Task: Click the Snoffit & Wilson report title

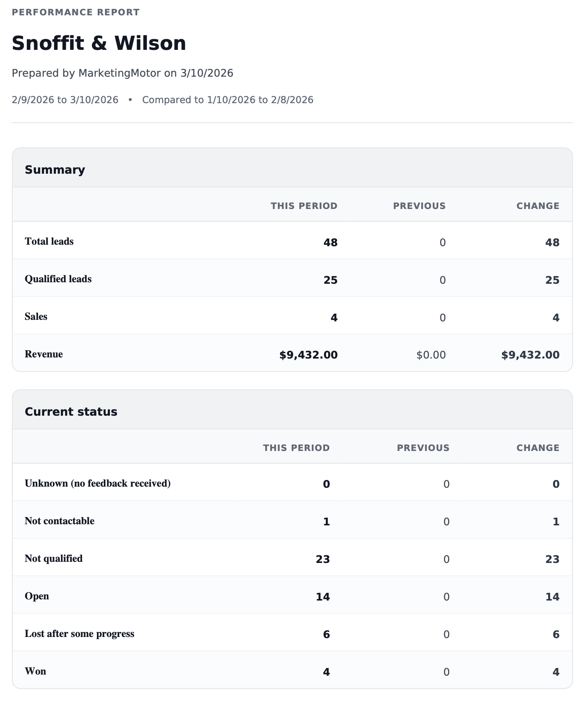Action: coord(99,43)
